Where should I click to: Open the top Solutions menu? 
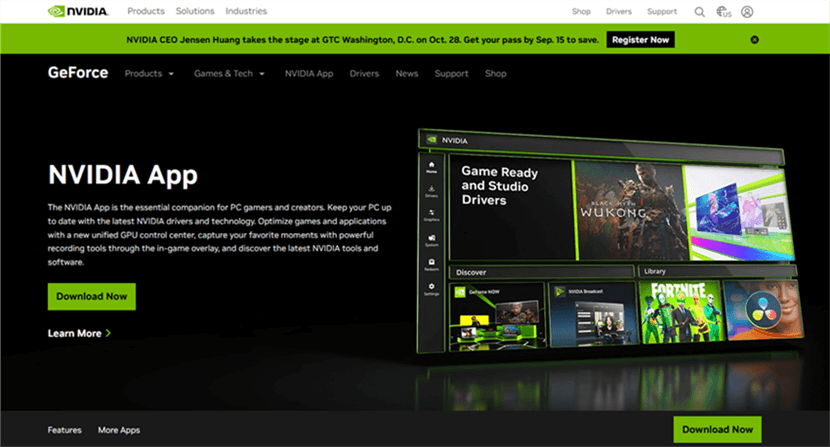coord(195,11)
